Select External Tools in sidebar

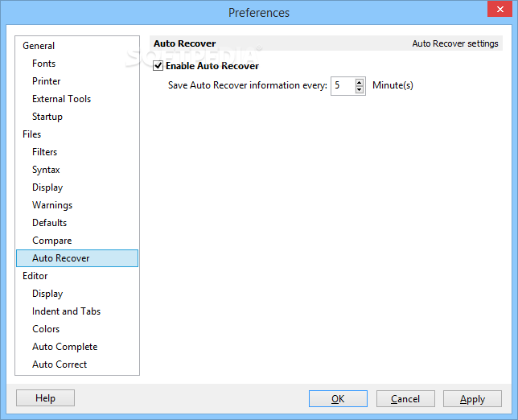61,99
